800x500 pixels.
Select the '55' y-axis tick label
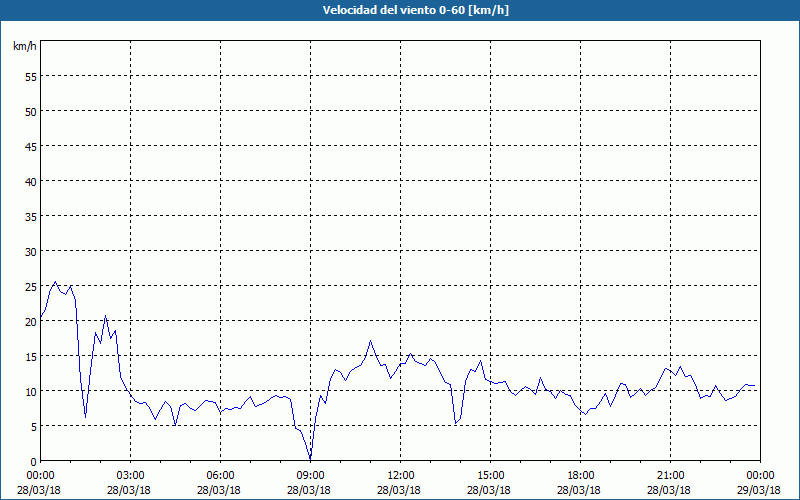coord(31,77)
